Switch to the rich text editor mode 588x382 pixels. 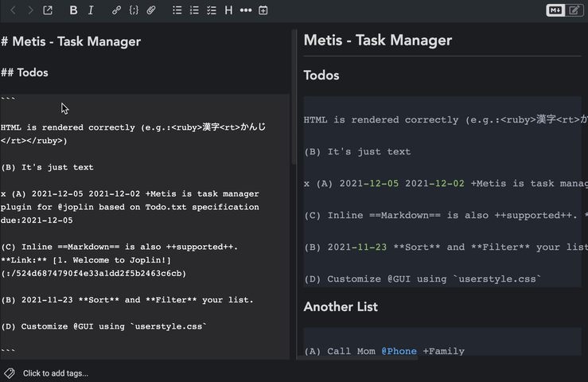pos(574,10)
